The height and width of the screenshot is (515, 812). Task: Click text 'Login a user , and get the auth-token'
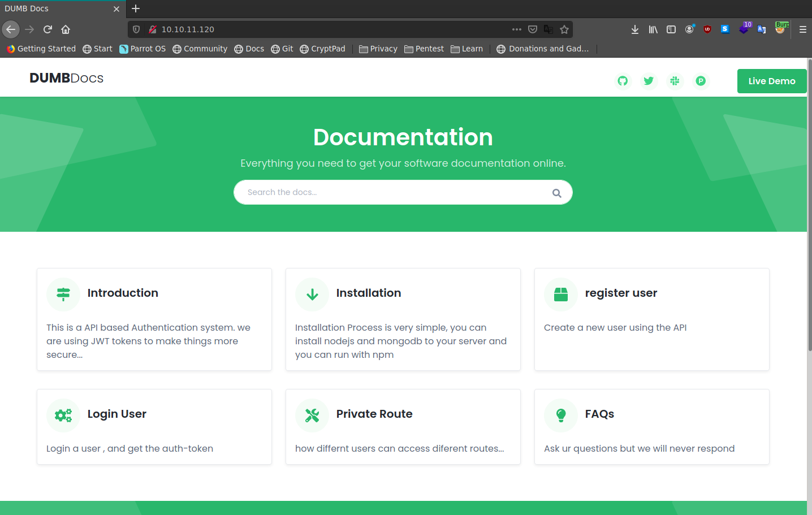(x=129, y=448)
